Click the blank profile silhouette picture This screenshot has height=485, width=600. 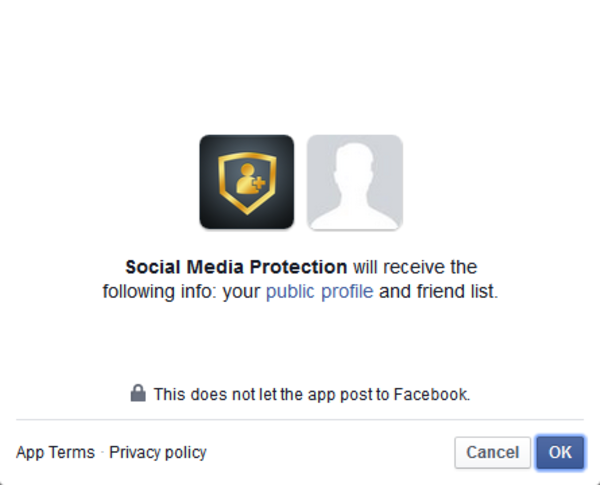point(355,182)
